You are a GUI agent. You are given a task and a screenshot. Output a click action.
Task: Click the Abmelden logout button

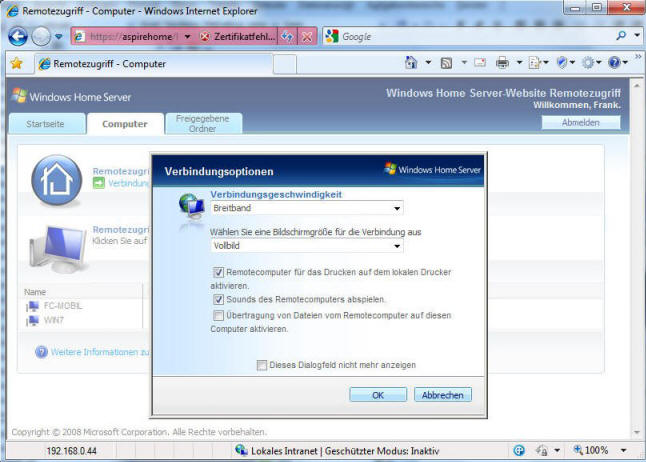581,122
